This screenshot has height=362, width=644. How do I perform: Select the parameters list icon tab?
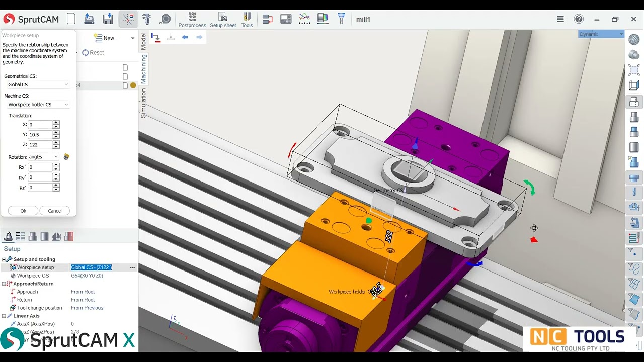click(x=21, y=236)
